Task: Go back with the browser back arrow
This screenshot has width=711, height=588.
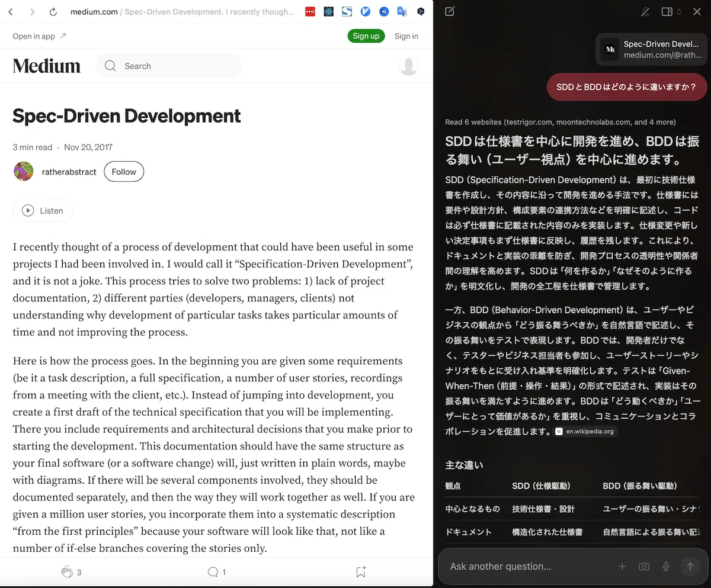Action: [x=11, y=12]
